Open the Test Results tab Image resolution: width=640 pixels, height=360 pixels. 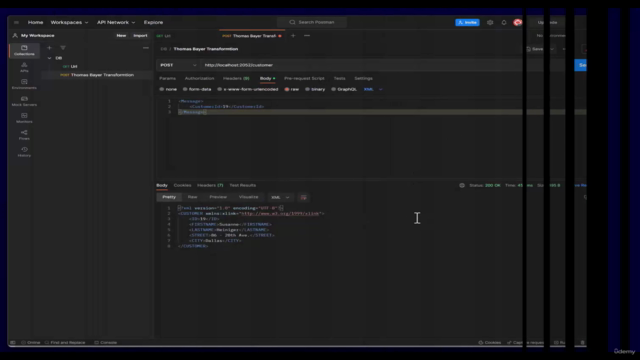coord(242,185)
